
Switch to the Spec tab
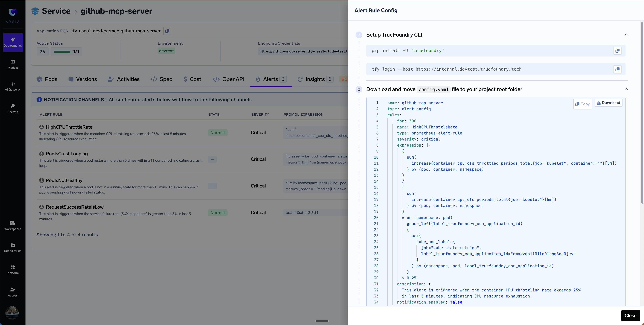tap(161, 79)
